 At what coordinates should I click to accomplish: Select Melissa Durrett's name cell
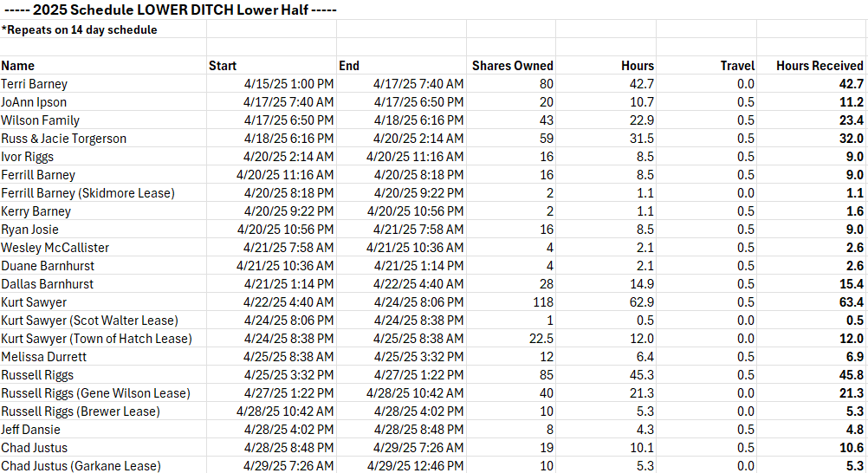(x=103, y=357)
